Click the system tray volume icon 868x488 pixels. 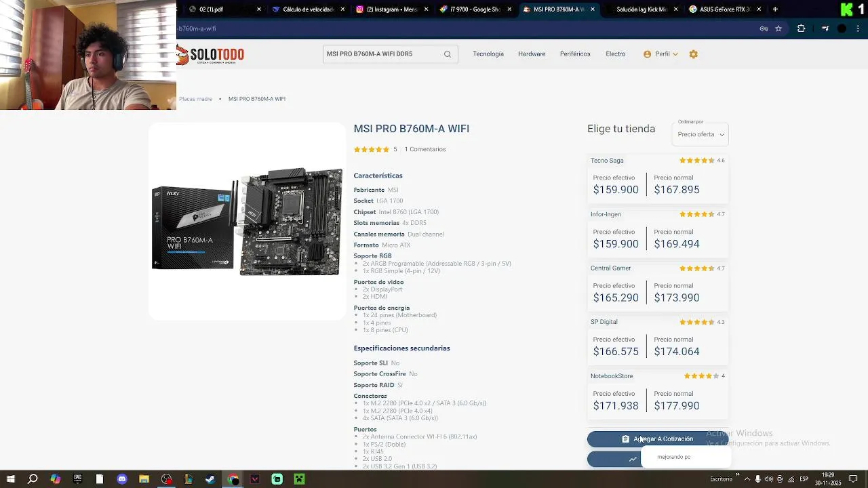[768, 479]
